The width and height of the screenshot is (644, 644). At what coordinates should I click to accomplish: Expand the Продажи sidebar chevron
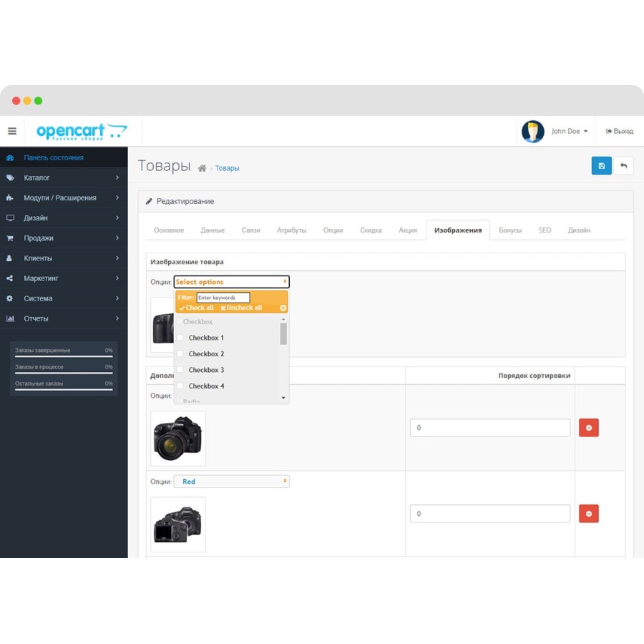[x=117, y=238]
